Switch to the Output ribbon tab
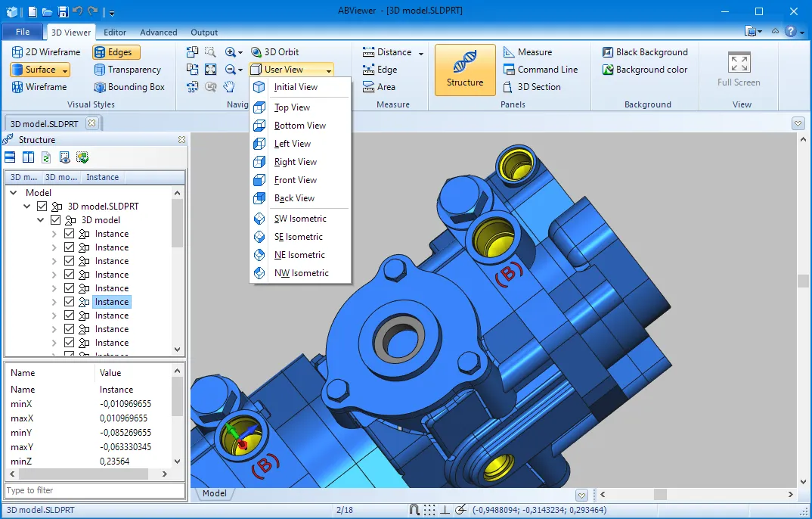812x519 pixels. coord(204,32)
